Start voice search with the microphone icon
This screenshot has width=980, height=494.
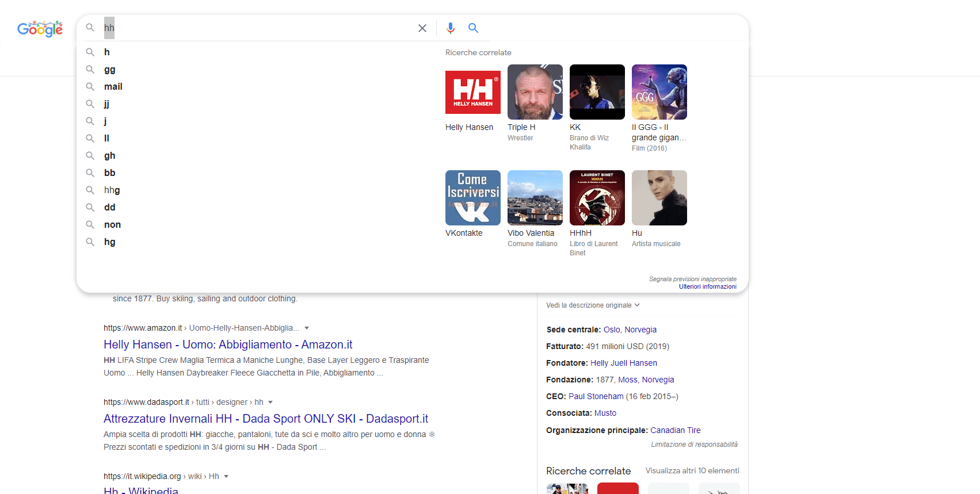[451, 28]
